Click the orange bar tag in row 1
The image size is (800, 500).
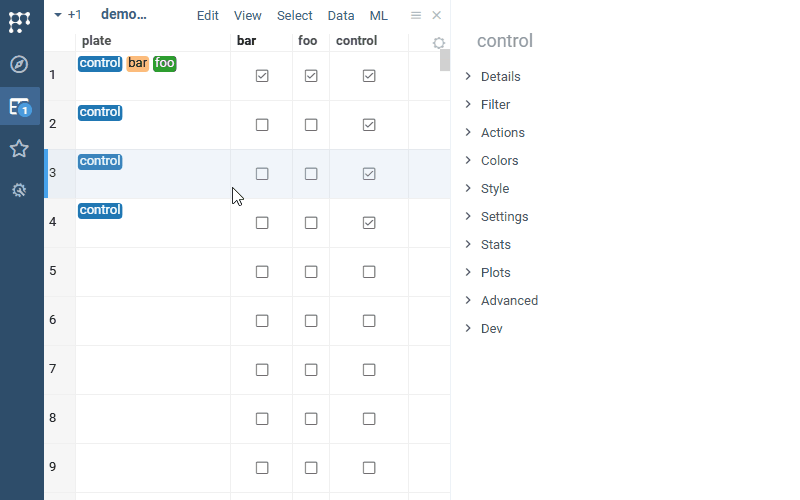(x=138, y=63)
